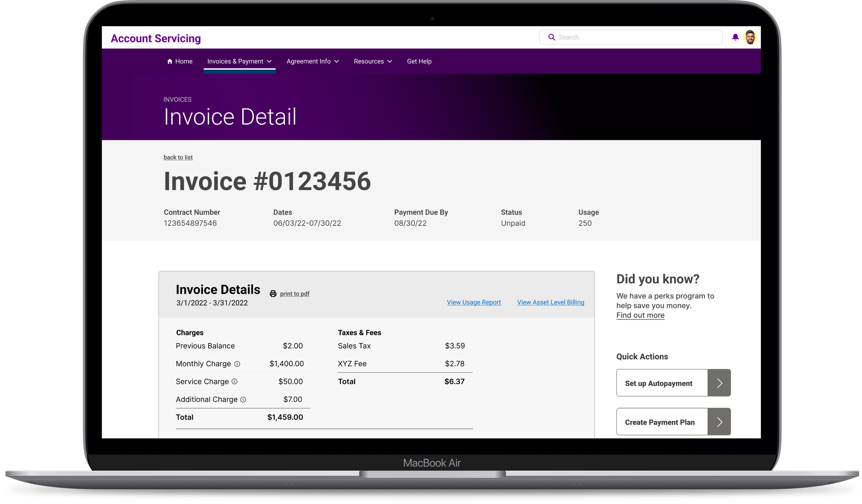Click the Find out more link
Screen dimensions: 862x504
pyautogui.click(x=640, y=315)
